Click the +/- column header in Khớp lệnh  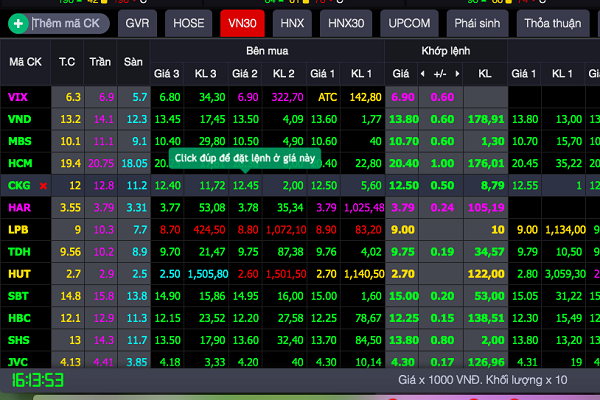(440, 74)
